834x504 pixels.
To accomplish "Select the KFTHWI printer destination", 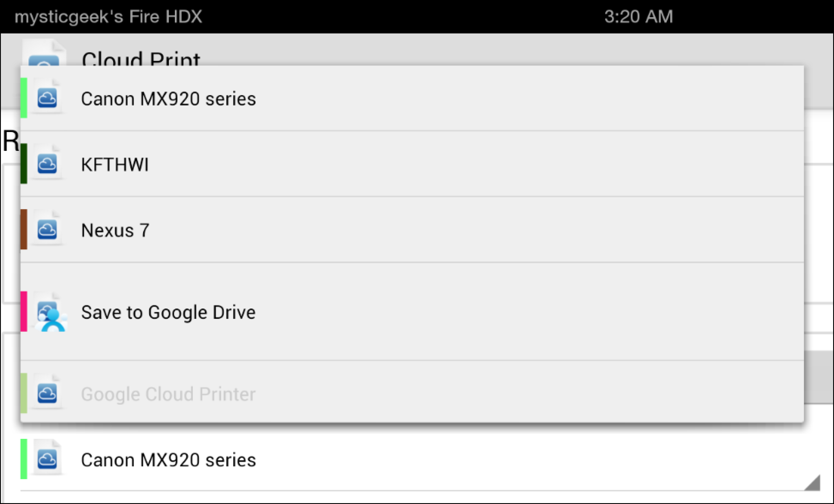I will click(115, 164).
